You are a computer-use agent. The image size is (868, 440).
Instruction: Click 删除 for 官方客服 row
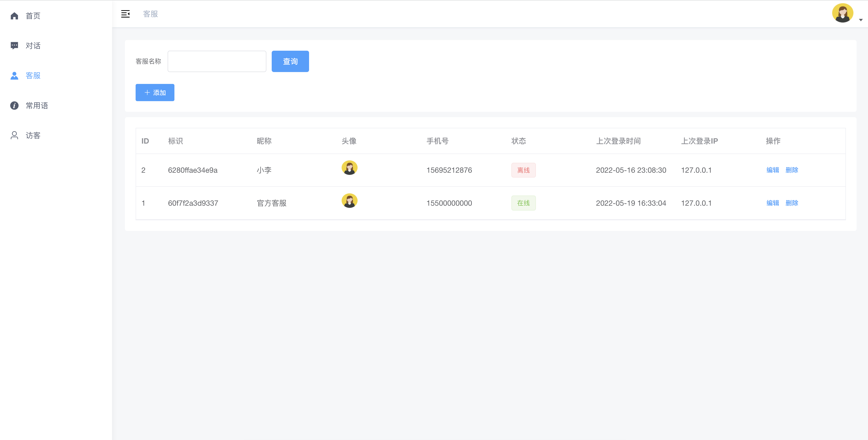[x=792, y=203]
